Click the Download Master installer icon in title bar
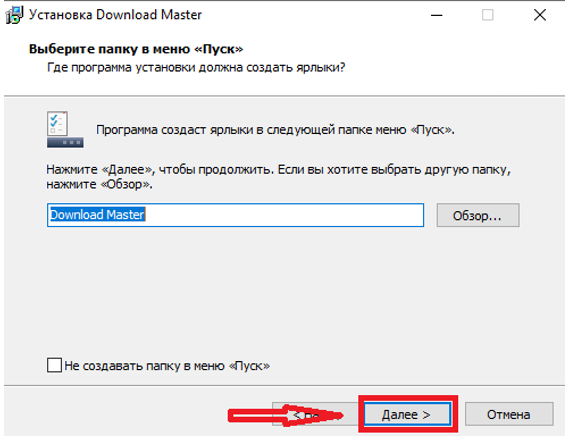 tap(14, 15)
